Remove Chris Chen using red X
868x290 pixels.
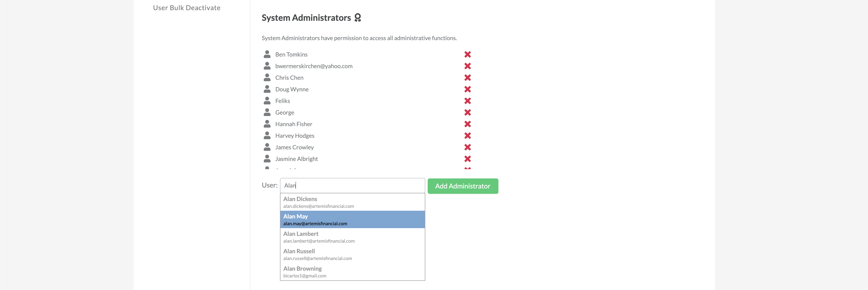pos(467,78)
